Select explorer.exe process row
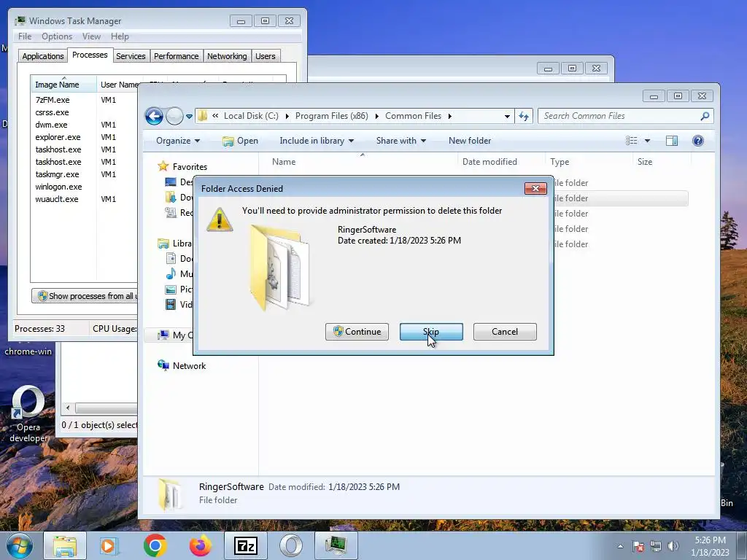This screenshot has height=560, width=747. click(x=85, y=137)
